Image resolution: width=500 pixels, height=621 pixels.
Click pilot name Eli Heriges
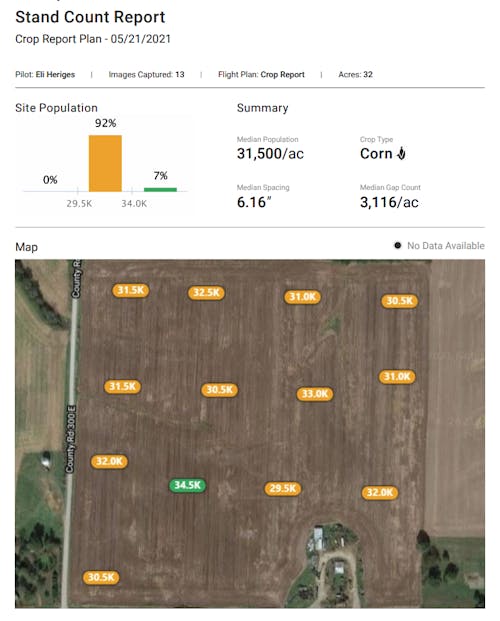[55, 74]
